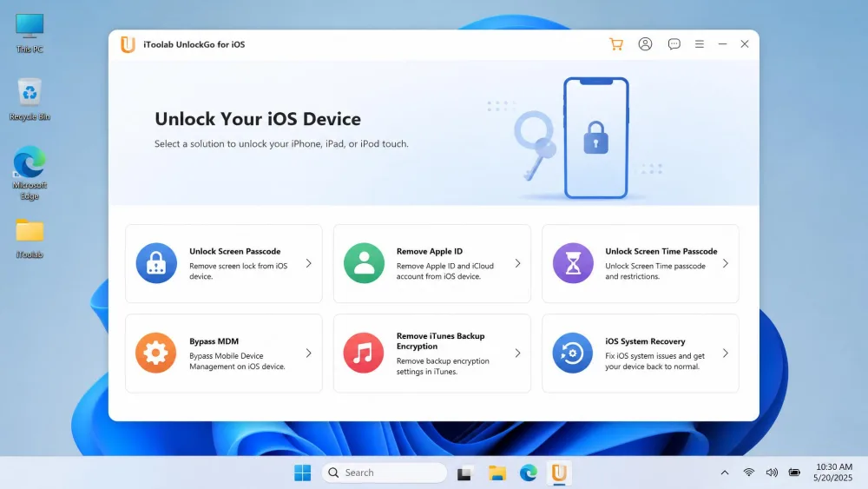Click the purple hourglass Screen Time icon
868x489 pixels.
click(573, 263)
